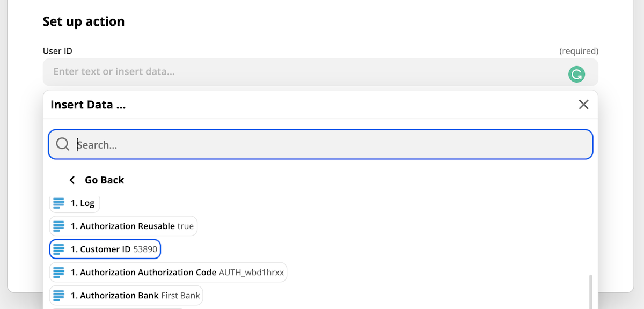Insert the 1. Log data pill
644x309 pixels.
click(x=75, y=203)
